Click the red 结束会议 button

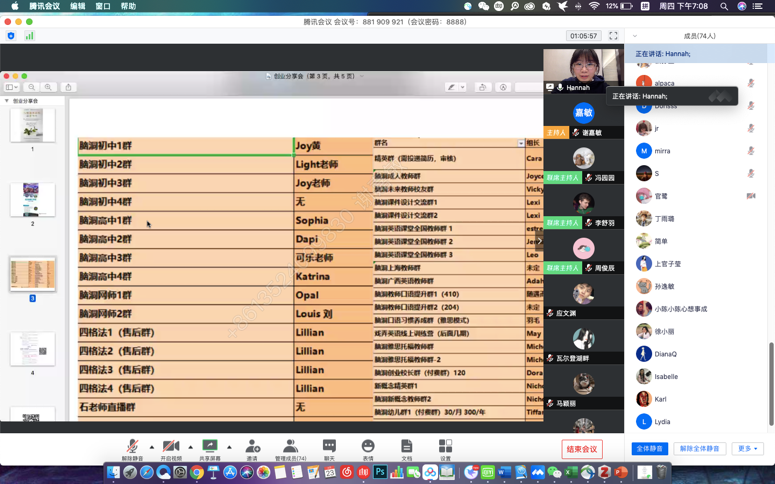[582, 449]
